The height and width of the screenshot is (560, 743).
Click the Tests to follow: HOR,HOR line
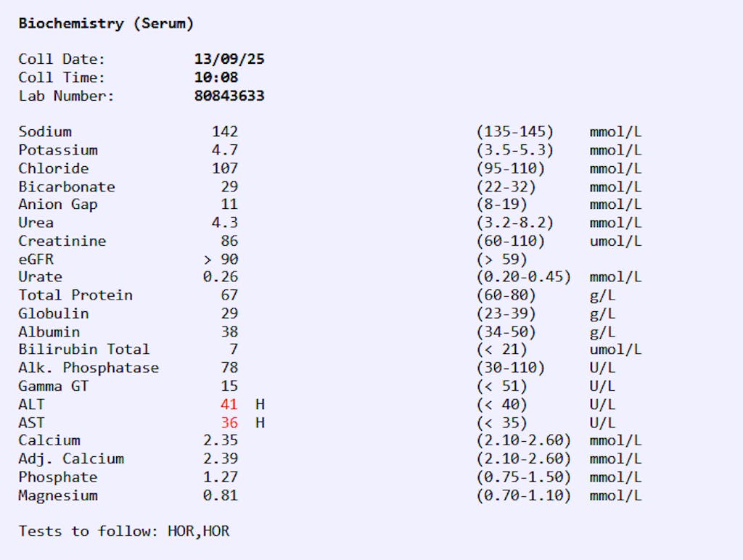coord(124,531)
